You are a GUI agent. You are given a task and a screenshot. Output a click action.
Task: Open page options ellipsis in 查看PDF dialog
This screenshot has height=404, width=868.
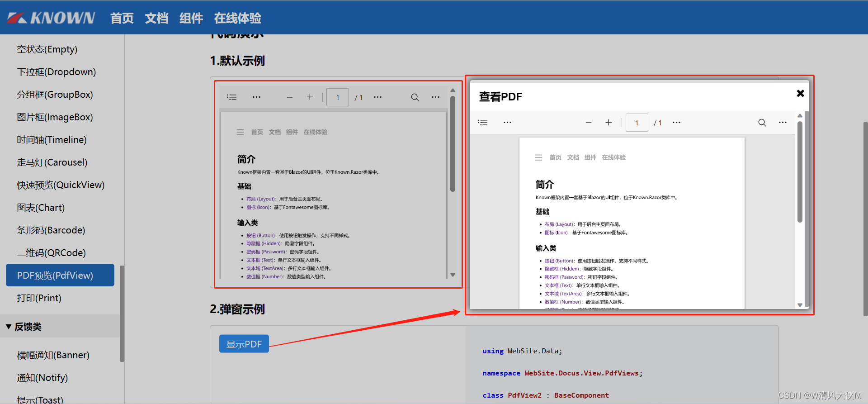point(676,123)
